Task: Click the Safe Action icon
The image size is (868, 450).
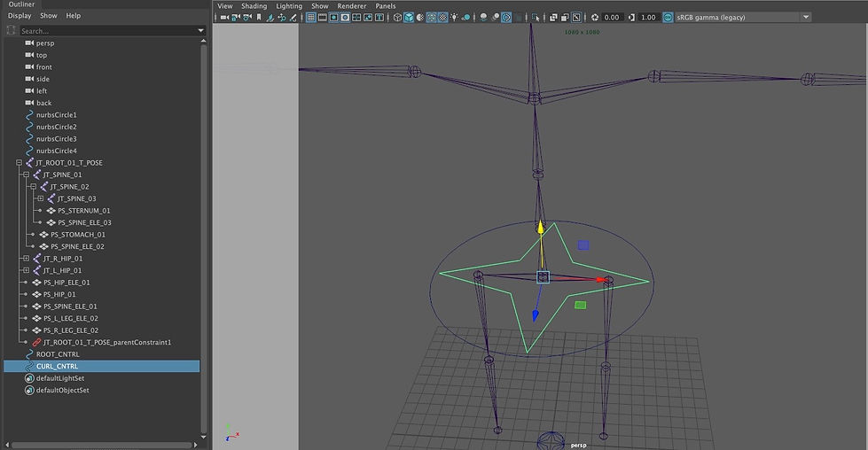Action: pos(368,17)
